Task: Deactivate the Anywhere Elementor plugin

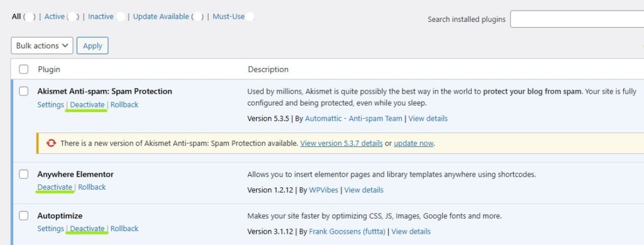Action: tap(55, 187)
